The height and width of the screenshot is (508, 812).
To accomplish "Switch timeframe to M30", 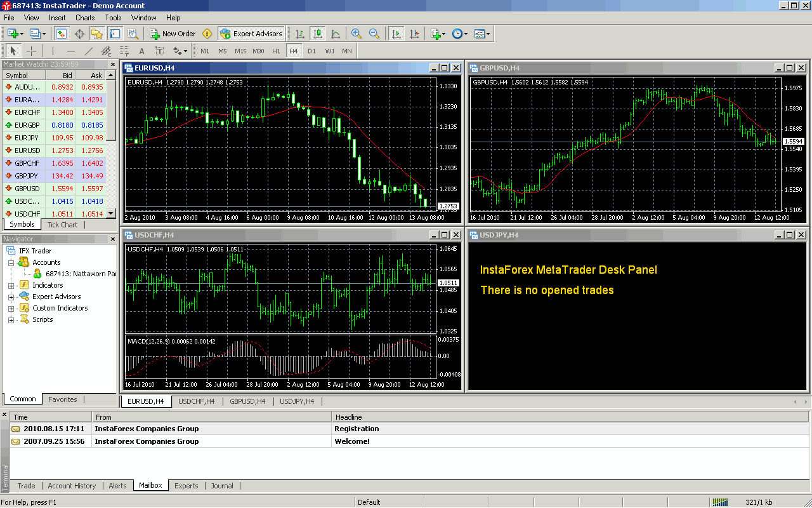I will (258, 51).
